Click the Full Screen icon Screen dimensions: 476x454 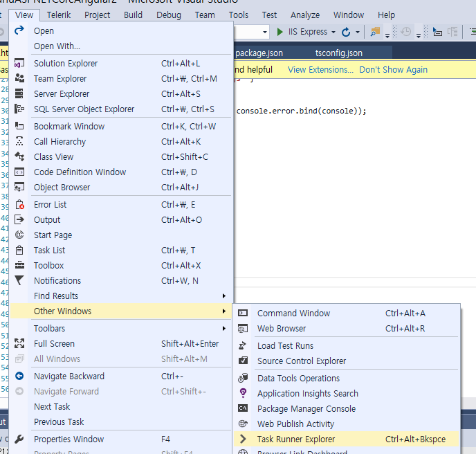tap(19, 343)
